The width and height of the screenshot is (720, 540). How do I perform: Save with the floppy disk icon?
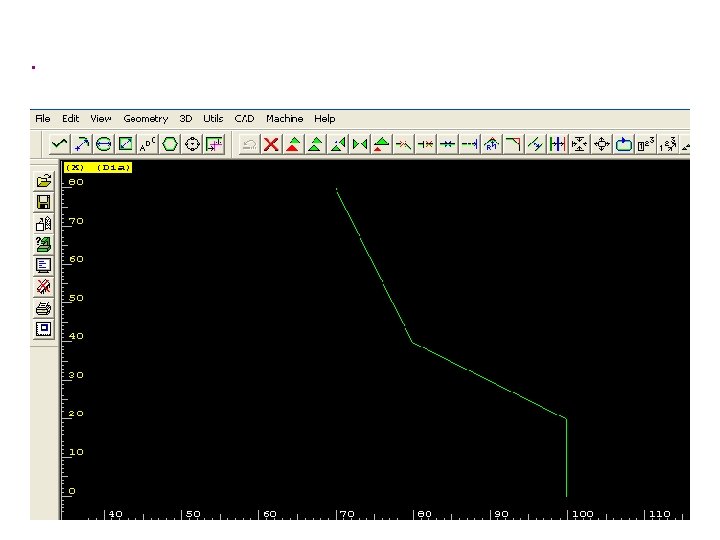[x=44, y=202]
